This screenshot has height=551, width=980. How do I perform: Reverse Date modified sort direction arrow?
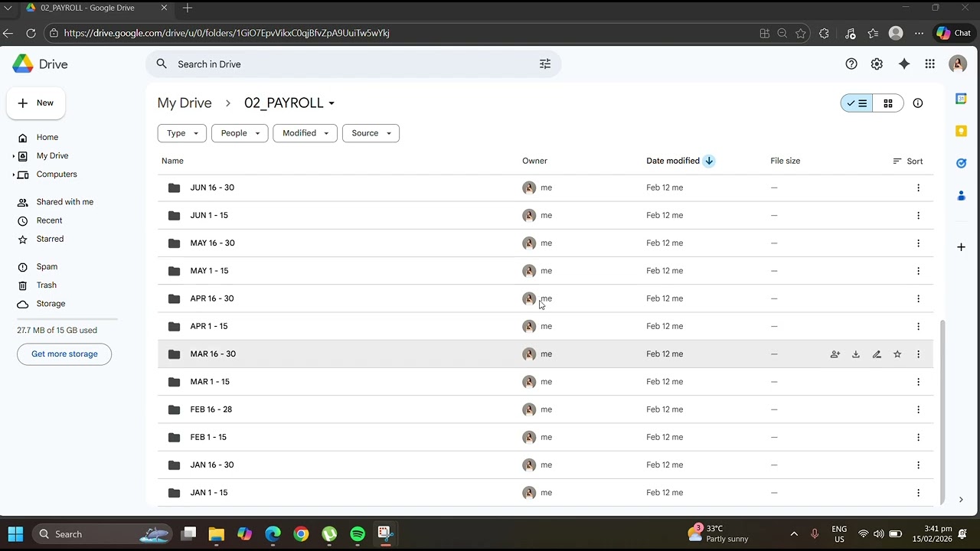pyautogui.click(x=709, y=161)
